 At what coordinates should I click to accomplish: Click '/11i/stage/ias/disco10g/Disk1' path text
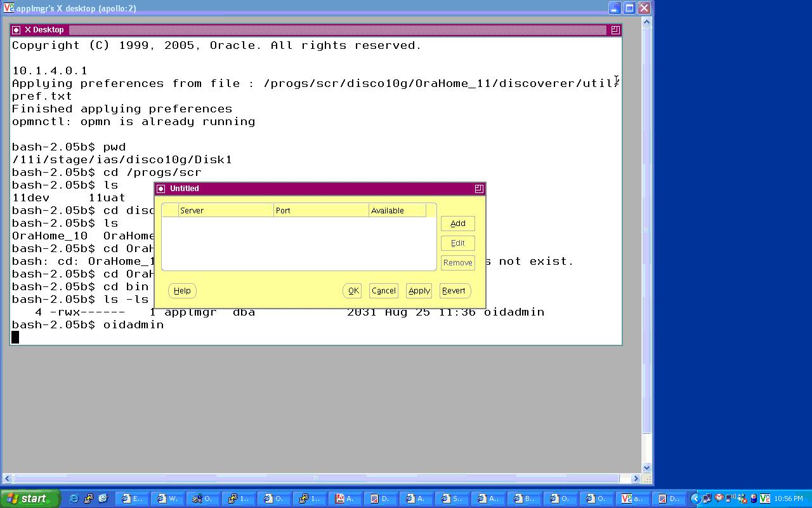(x=122, y=159)
